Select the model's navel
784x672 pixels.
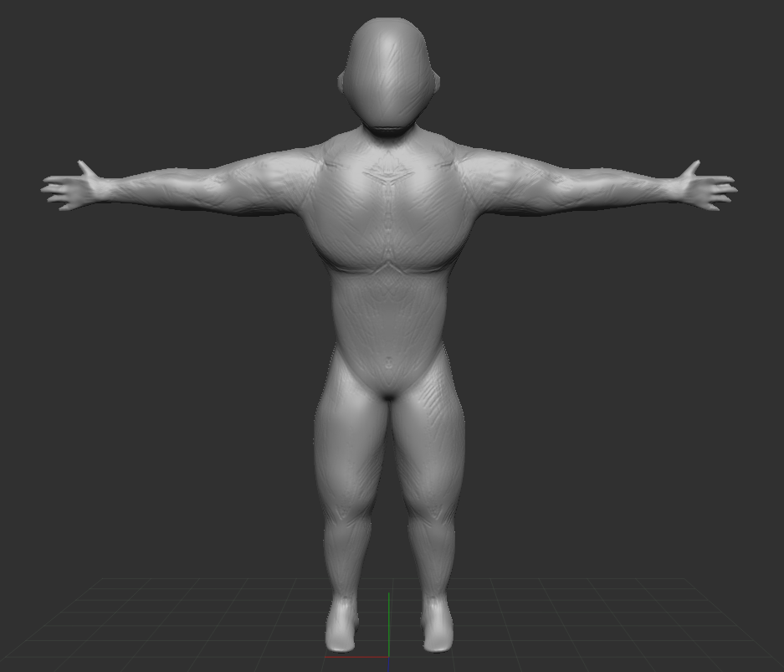point(388,363)
